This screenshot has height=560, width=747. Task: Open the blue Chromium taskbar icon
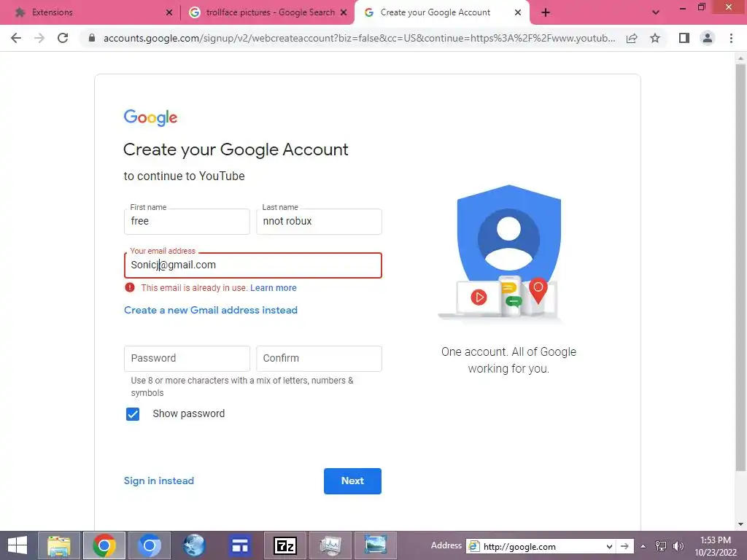coord(149,545)
